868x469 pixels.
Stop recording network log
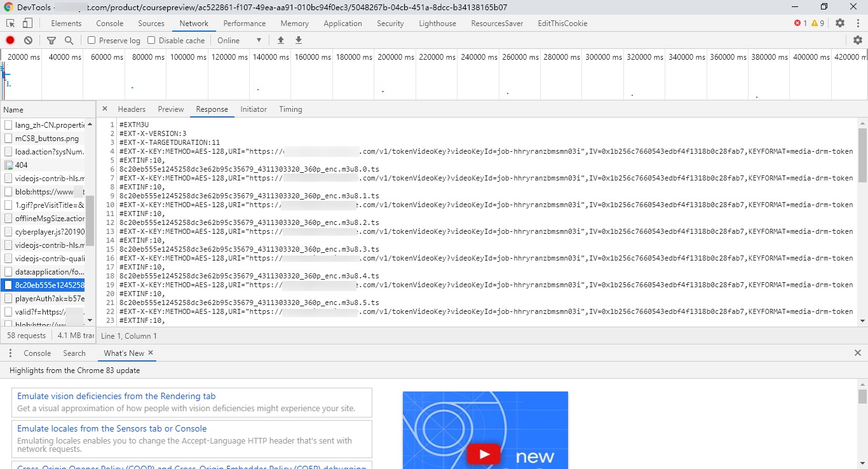coord(10,40)
